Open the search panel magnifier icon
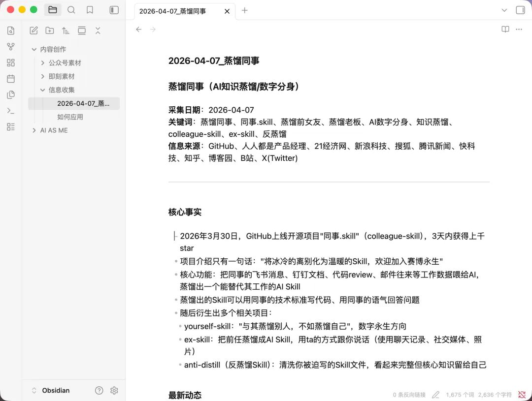Image resolution: width=532 pixels, height=401 pixels. pyautogui.click(x=71, y=10)
